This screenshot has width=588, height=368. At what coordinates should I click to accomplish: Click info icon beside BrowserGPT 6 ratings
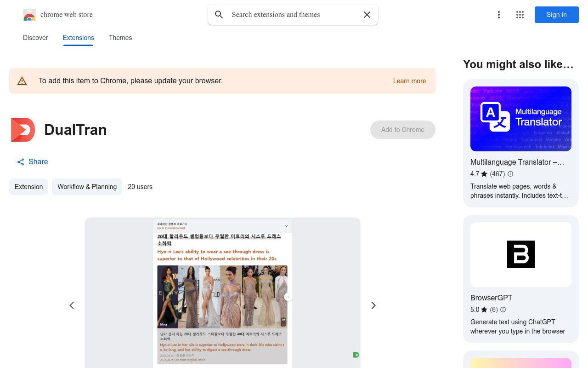(x=503, y=310)
